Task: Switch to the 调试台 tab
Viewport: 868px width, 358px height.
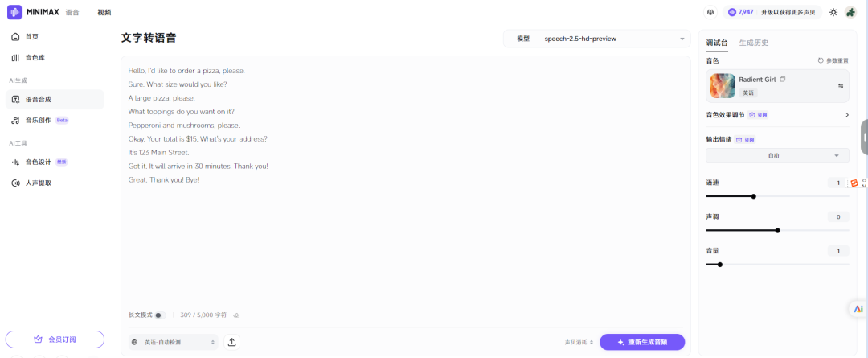Action: tap(717, 43)
